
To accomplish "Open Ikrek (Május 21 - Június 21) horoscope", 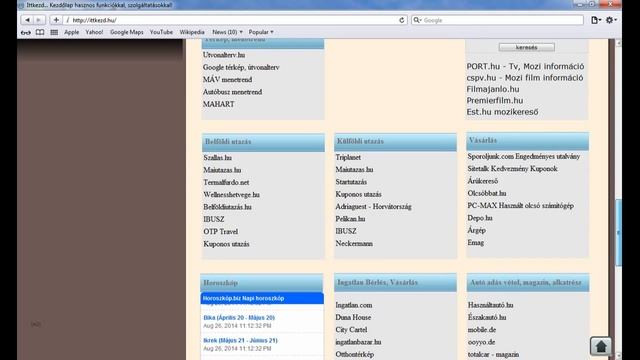I will click(240, 340).
